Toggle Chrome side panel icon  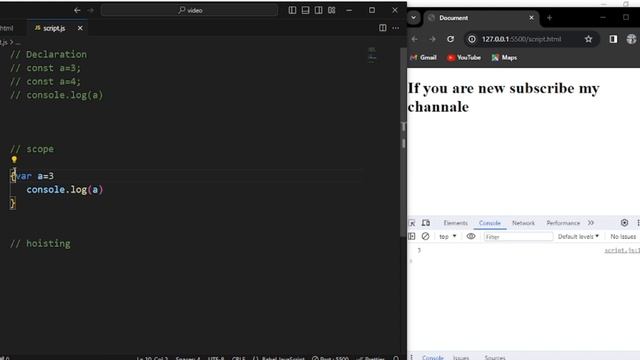click(x=613, y=39)
